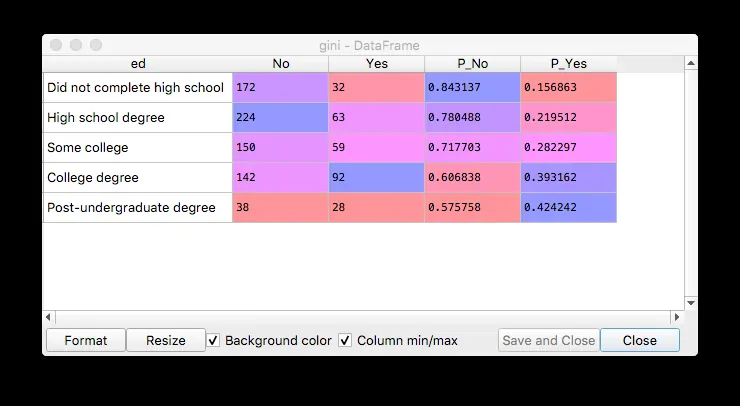Click the Close button
The height and width of the screenshot is (406, 740).
click(x=639, y=340)
